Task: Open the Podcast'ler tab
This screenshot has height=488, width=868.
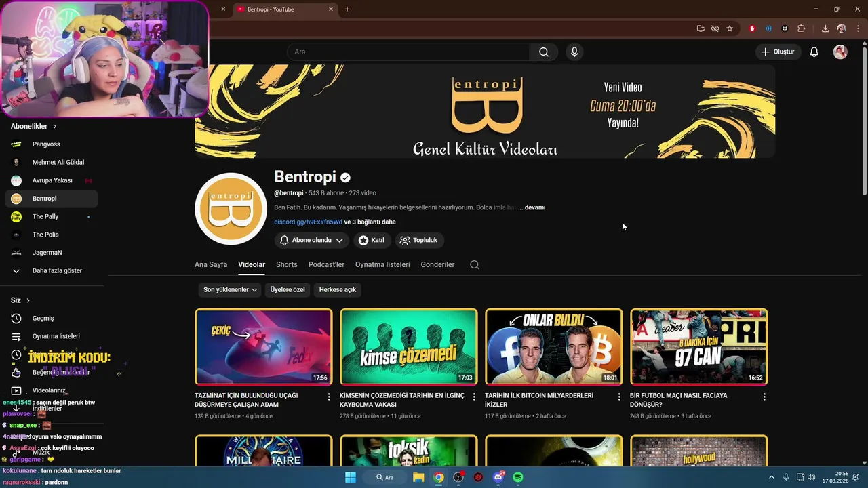Action: [326, 264]
